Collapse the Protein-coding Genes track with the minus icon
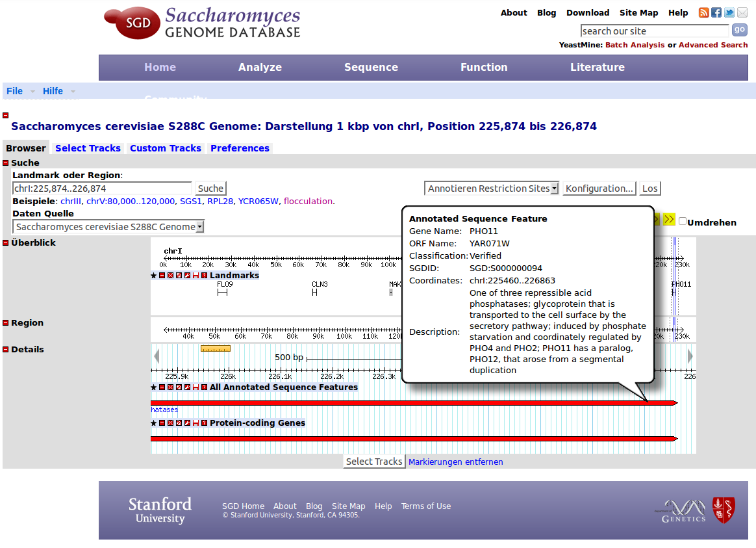The width and height of the screenshot is (756, 548). 162,423
